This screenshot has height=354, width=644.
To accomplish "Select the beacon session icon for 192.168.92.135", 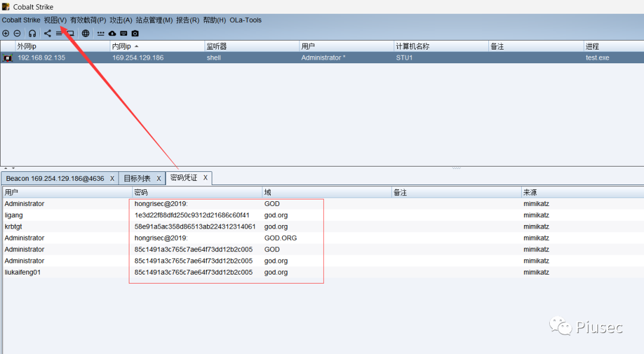I will pos(7,58).
